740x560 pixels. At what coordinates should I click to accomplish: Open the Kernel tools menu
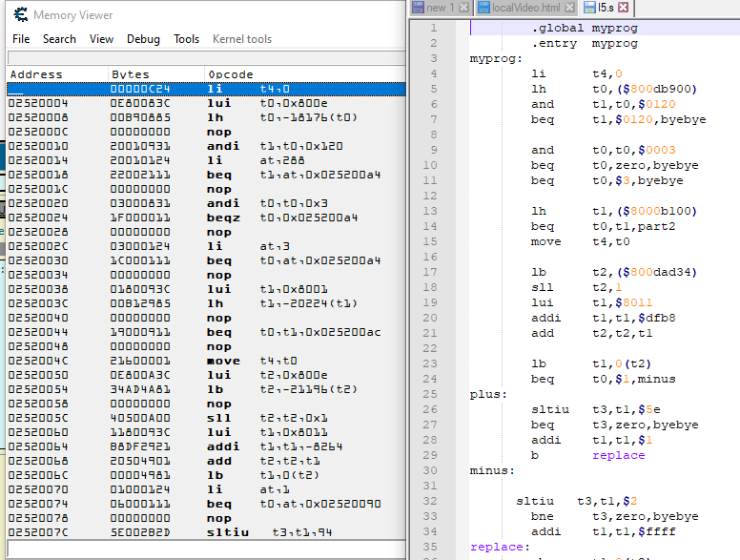tap(242, 39)
